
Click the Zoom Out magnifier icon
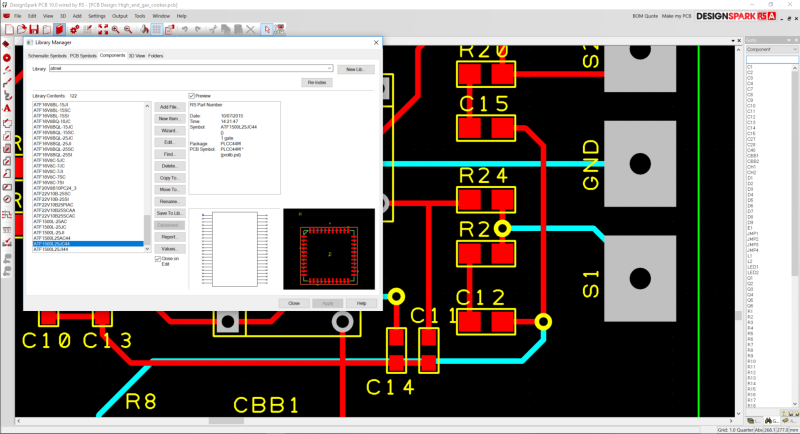128,30
